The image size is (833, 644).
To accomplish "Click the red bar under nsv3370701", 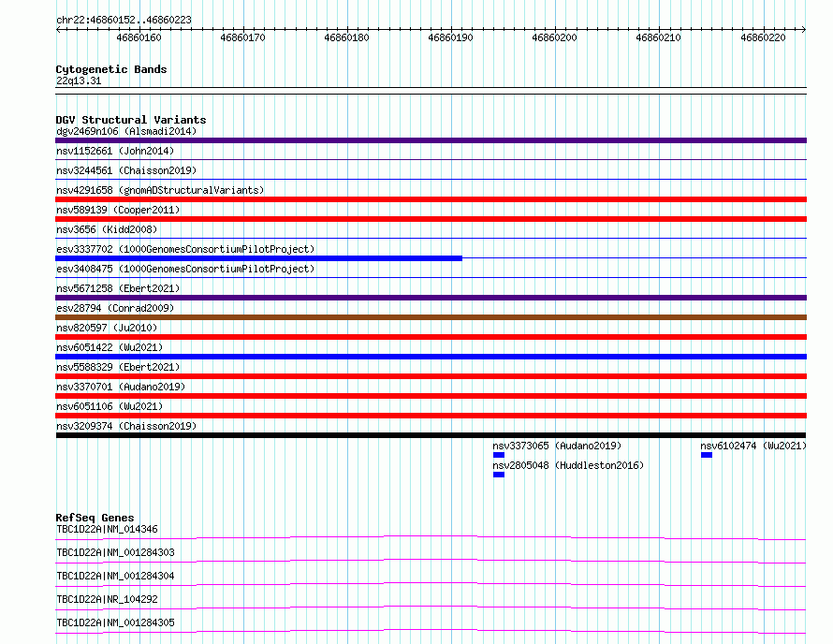I will click(431, 396).
